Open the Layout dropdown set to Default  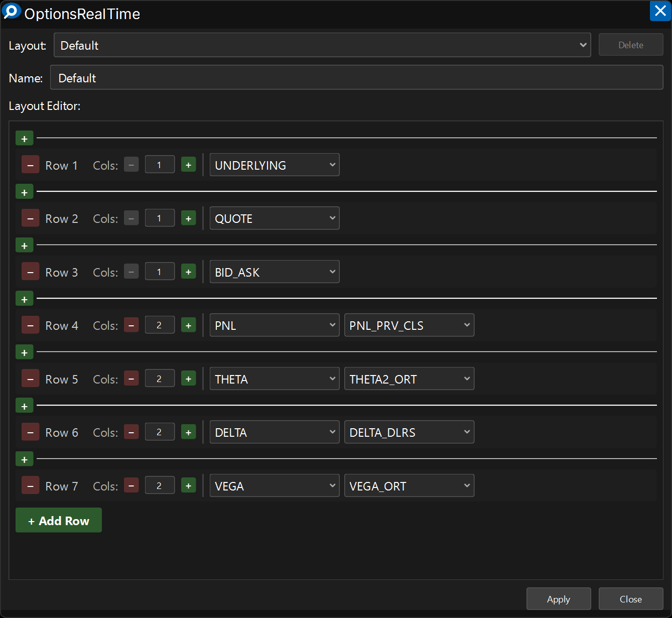pyautogui.click(x=322, y=45)
